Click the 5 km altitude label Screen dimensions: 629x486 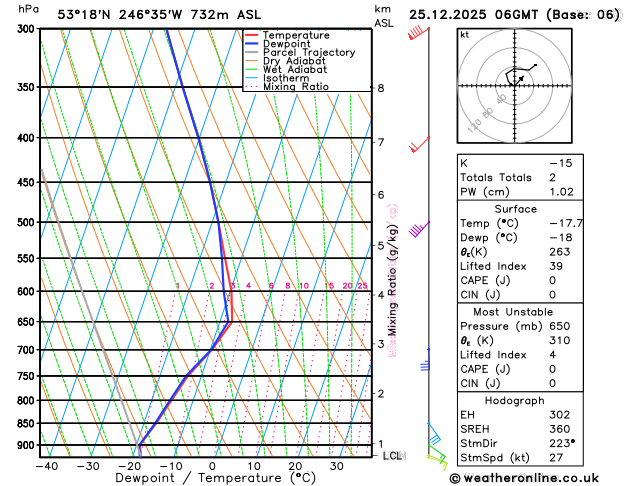click(381, 245)
